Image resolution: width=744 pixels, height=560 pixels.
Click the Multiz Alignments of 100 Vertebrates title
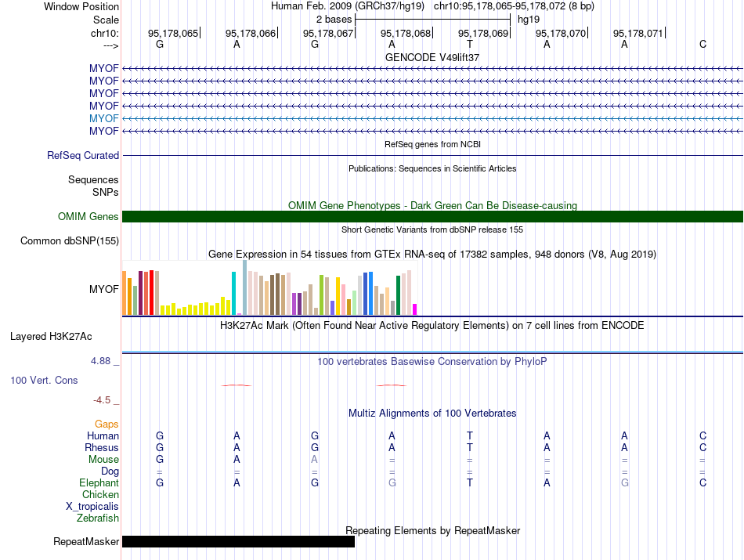pos(432,414)
